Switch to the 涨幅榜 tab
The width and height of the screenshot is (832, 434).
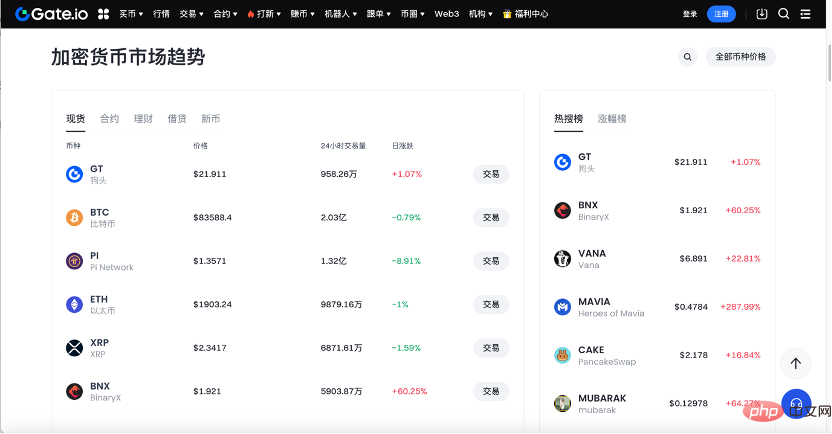612,119
